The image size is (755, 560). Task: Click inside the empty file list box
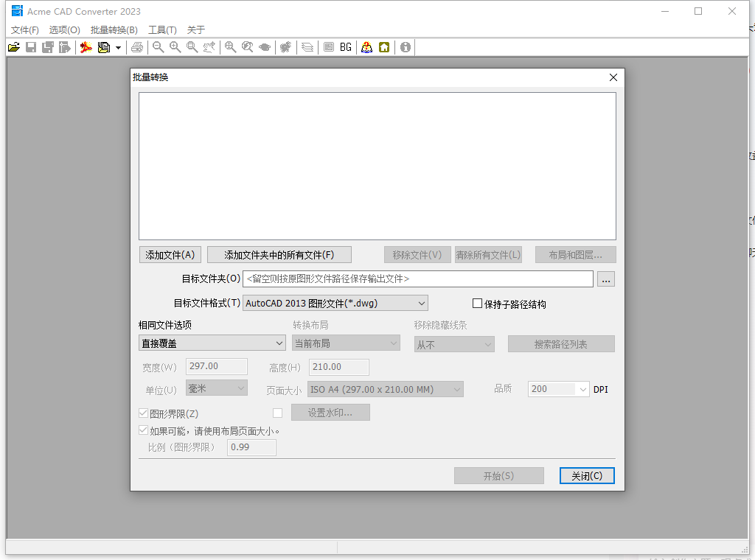click(377, 166)
